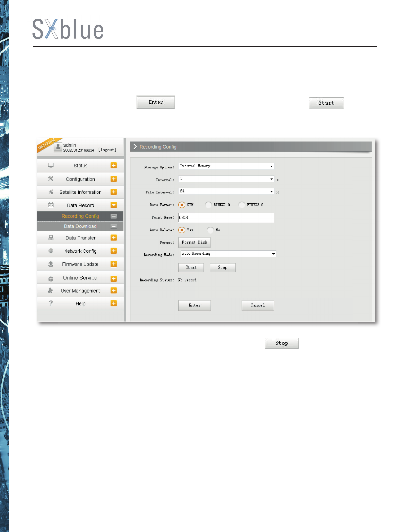Click the Format Disk button

(194, 242)
